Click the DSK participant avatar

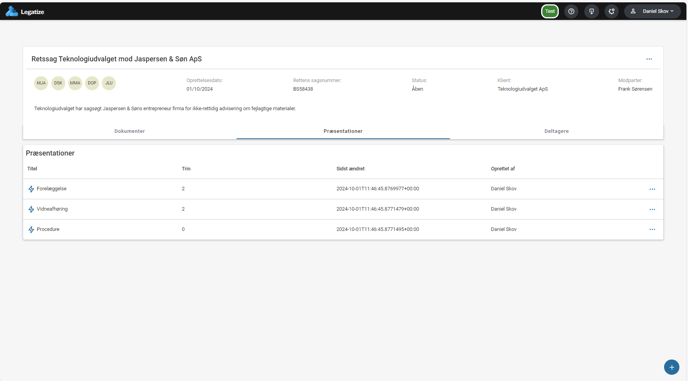(x=58, y=83)
